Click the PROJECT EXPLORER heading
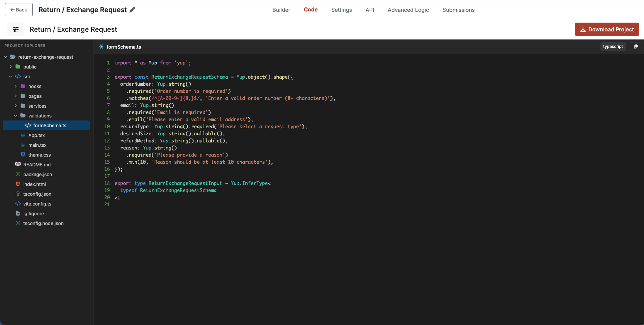 (25, 46)
